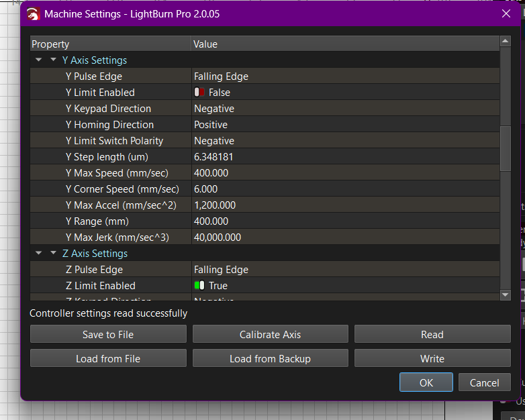Toggle the Z Limit Enabled switch

pos(199,286)
